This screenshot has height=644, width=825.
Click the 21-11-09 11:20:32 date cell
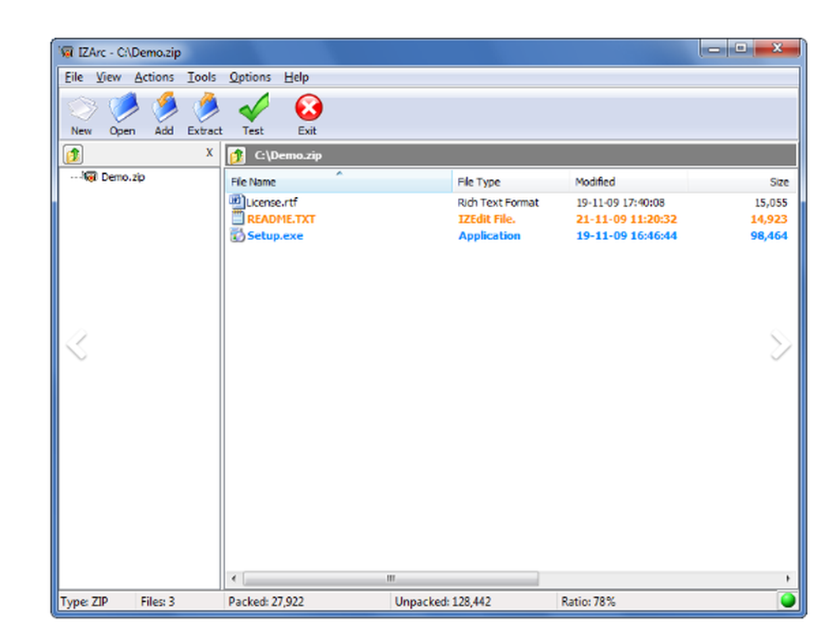626,219
